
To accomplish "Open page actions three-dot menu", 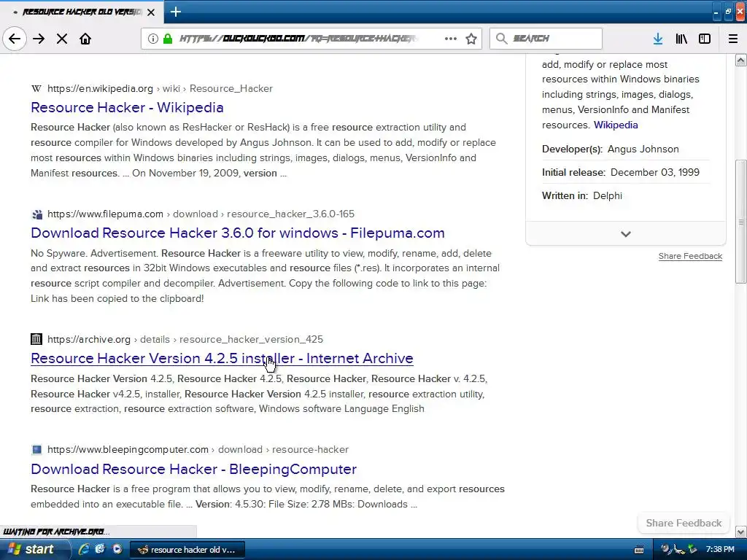I will point(451,39).
